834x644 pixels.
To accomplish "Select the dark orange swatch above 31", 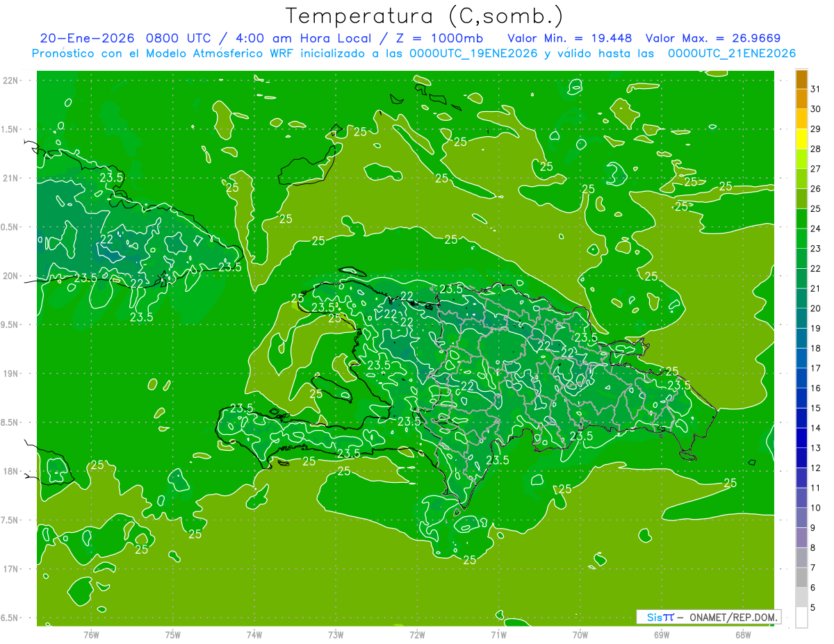I will [801, 79].
